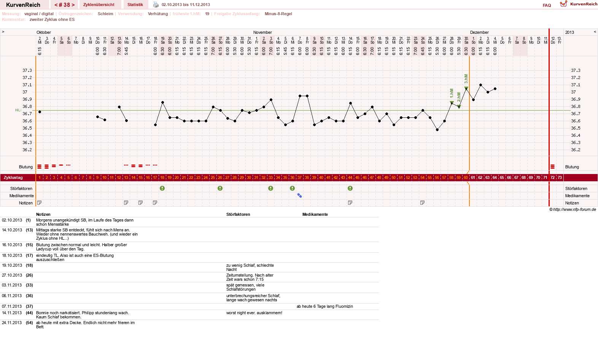
Task: Click the date range 02.10.2013 bis 11.12.2013
Action: (186, 5)
